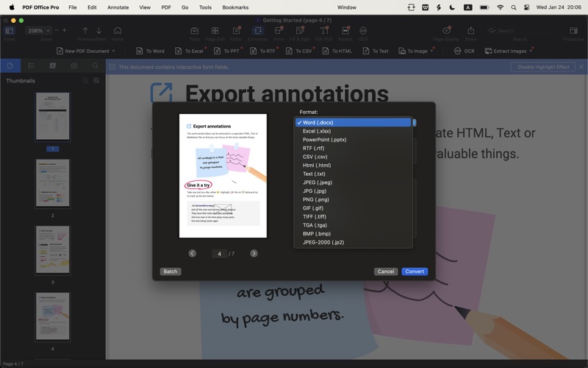Click the Batch button
This screenshot has width=588, height=368.
pyautogui.click(x=171, y=272)
